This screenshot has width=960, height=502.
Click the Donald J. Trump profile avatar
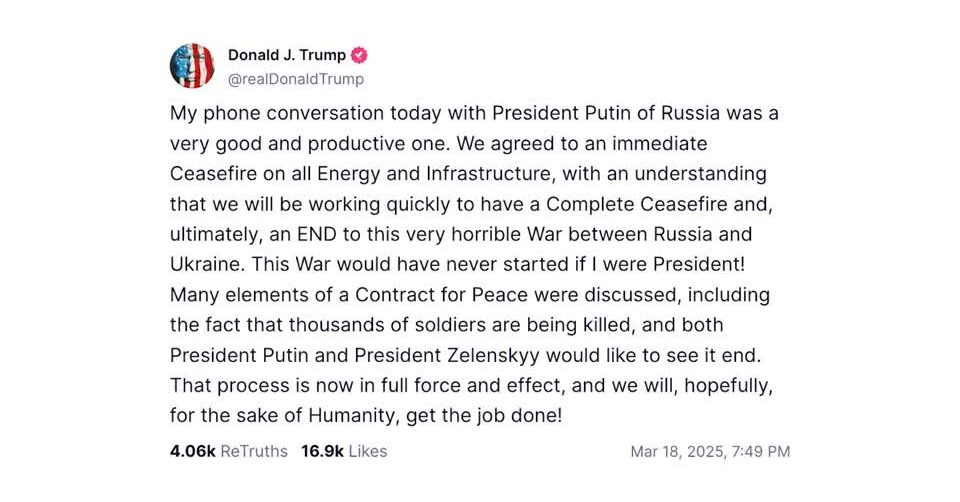coord(192,66)
